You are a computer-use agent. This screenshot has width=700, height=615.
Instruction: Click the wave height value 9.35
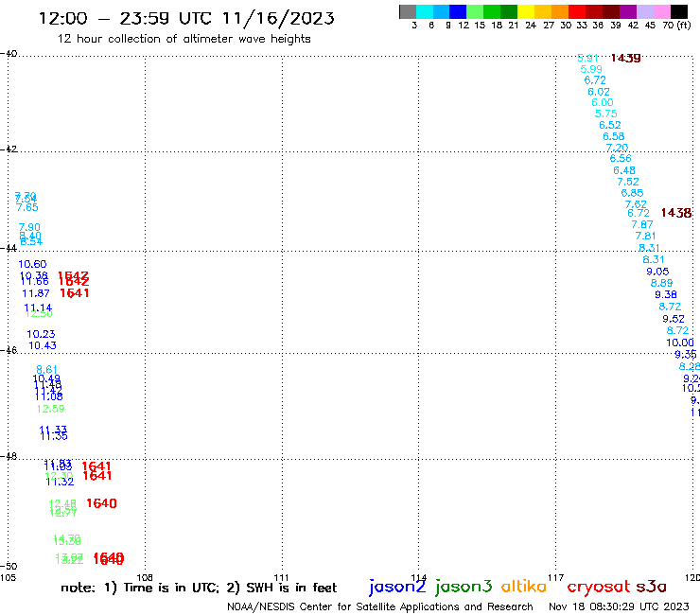685,355
